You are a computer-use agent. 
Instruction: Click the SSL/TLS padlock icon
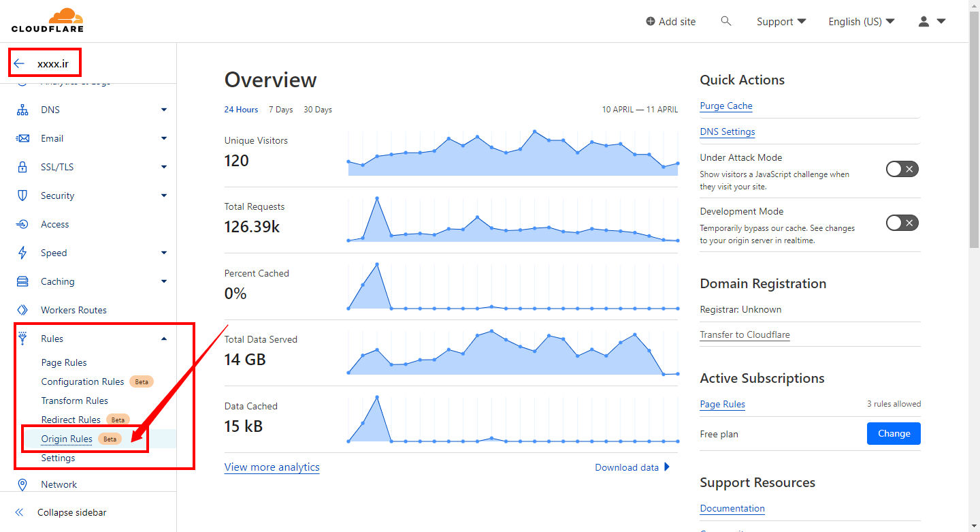pyautogui.click(x=22, y=167)
